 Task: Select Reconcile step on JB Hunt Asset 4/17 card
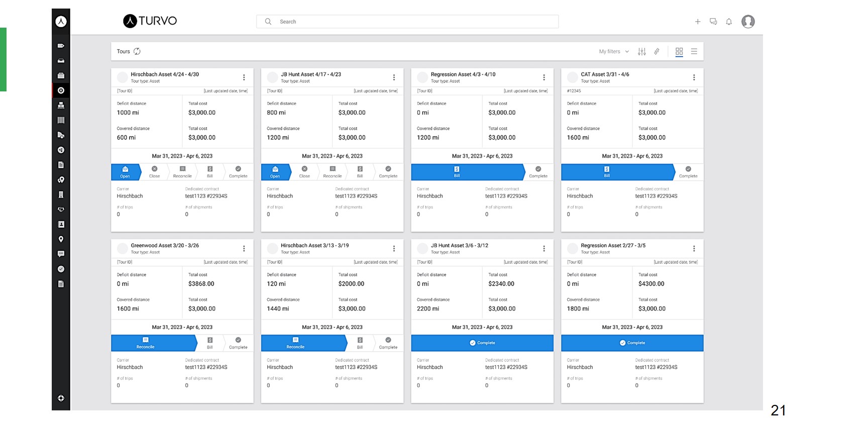coord(333,172)
